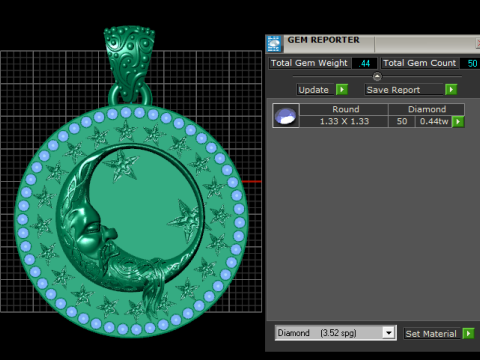Collapse the panel using round arrow handle
The width and height of the screenshot is (480, 360).
point(377,77)
